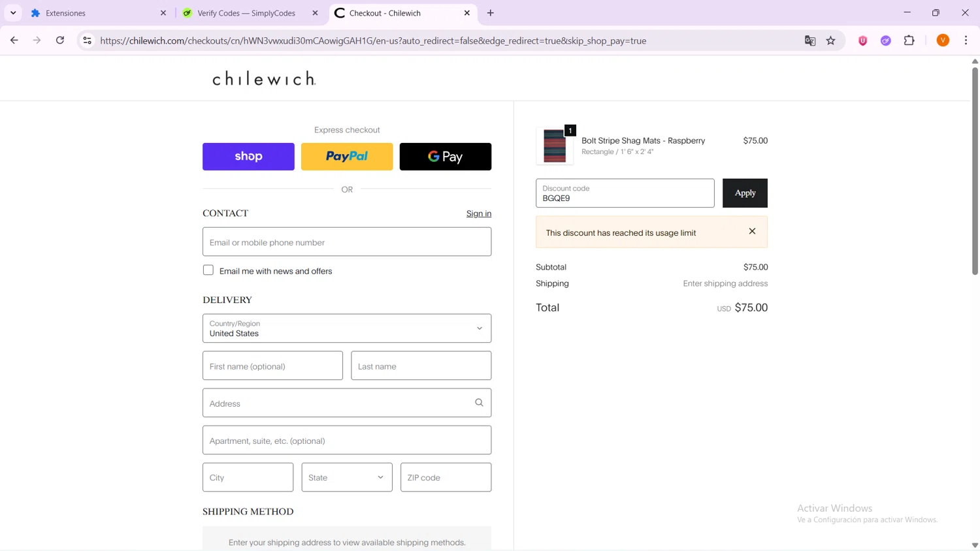Close the Extensiones tab

(x=163, y=13)
